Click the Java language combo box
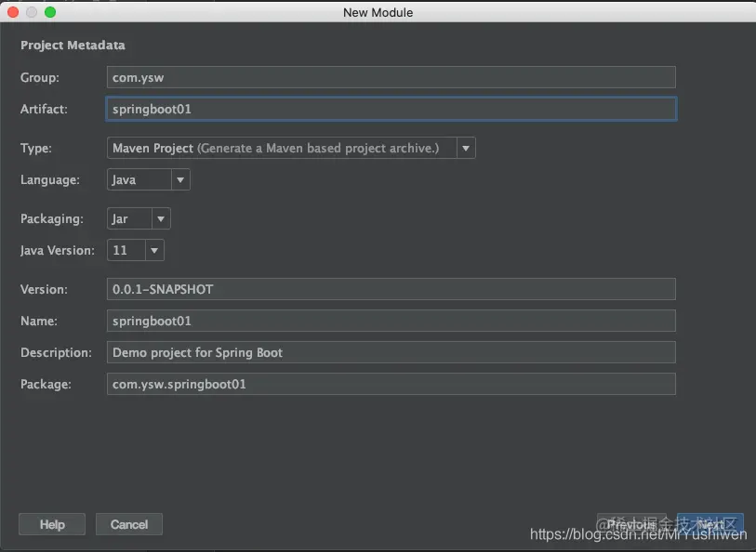Image resolution: width=756 pixels, height=552 pixels. [149, 179]
